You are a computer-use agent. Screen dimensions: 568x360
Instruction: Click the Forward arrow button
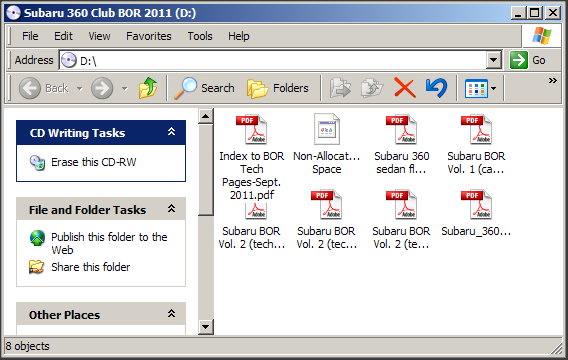(102, 88)
